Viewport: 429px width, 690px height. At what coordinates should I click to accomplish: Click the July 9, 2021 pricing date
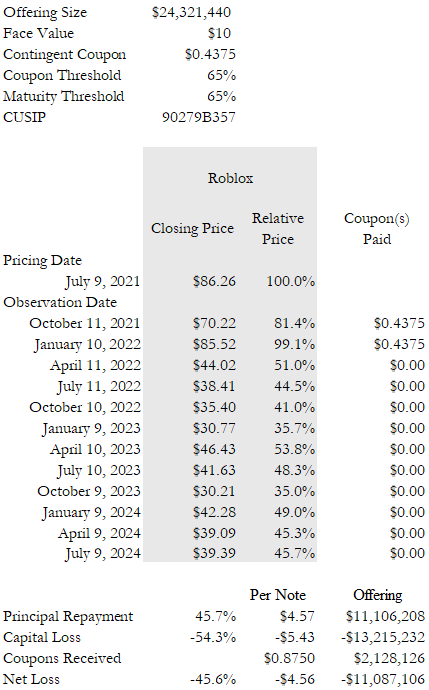103,281
